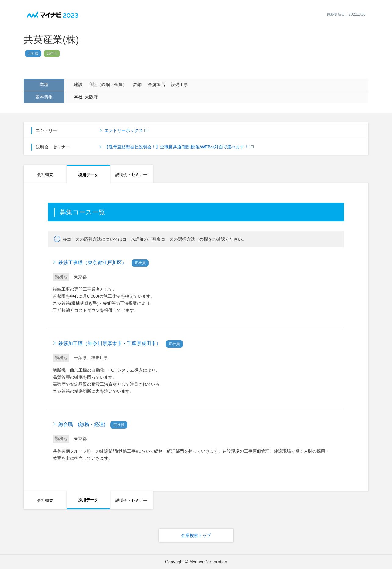Open 鉄筋工事職（東京都江戸川区） course
This screenshot has width=392, height=569.
coord(92,263)
